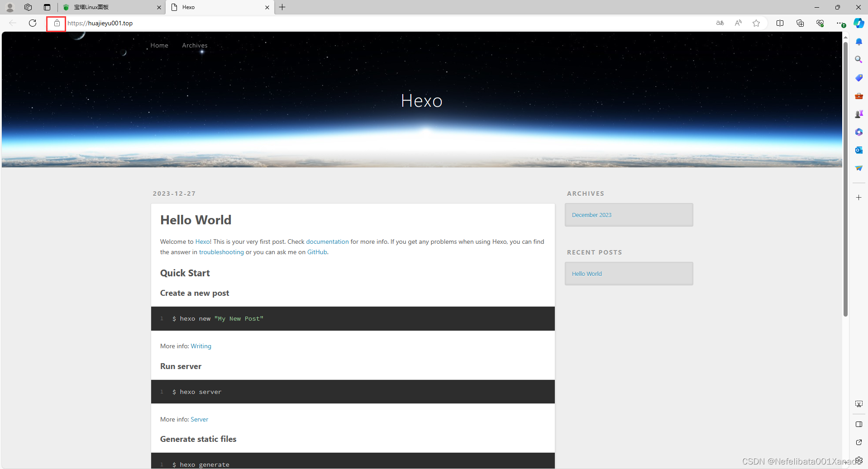Click the Quick Start heading
This screenshot has height=469, width=868.
(185, 273)
